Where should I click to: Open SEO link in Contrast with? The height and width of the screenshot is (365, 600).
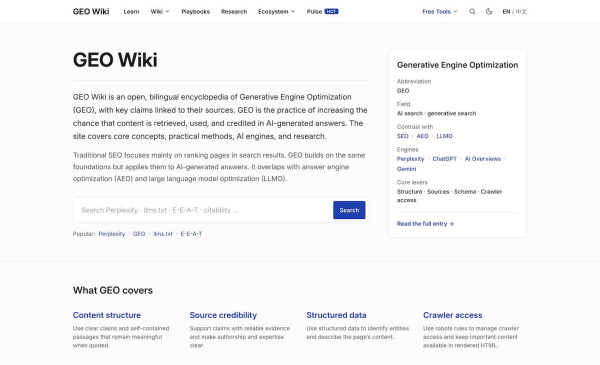click(x=403, y=136)
